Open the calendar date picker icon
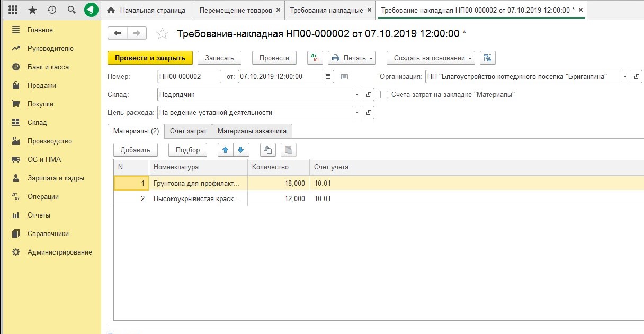Image resolution: width=644 pixels, height=334 pixels. click(x=329, y=77)
